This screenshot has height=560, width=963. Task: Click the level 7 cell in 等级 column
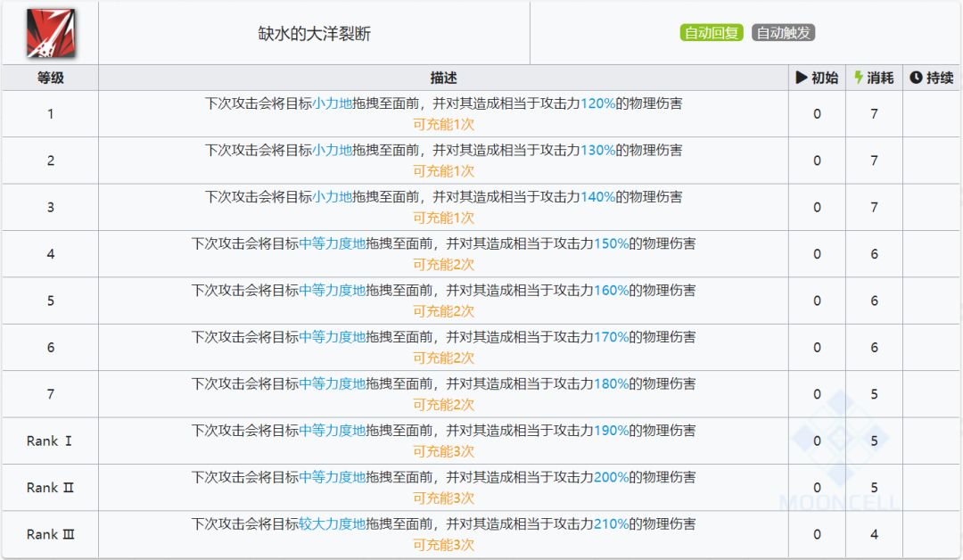[x=50, y=394]
